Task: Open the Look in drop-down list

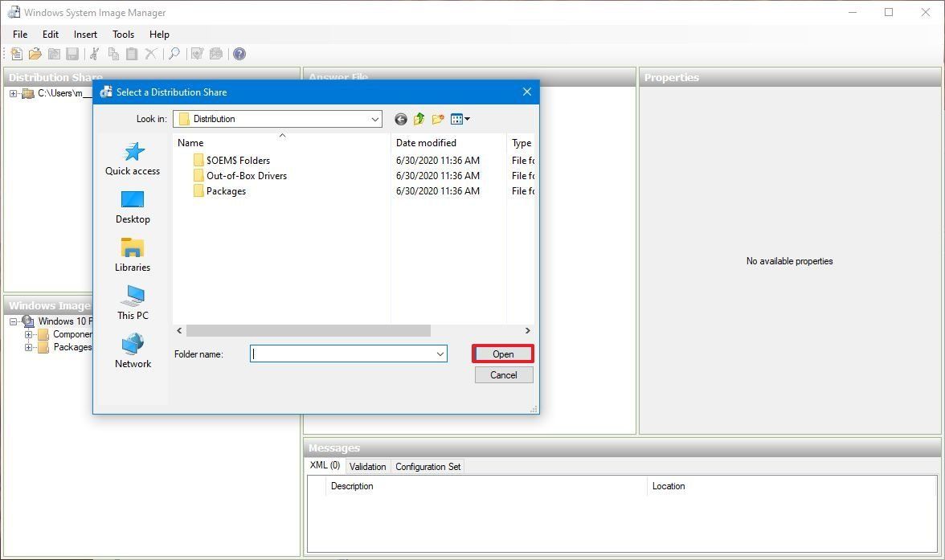Action: tap(374, 119)
